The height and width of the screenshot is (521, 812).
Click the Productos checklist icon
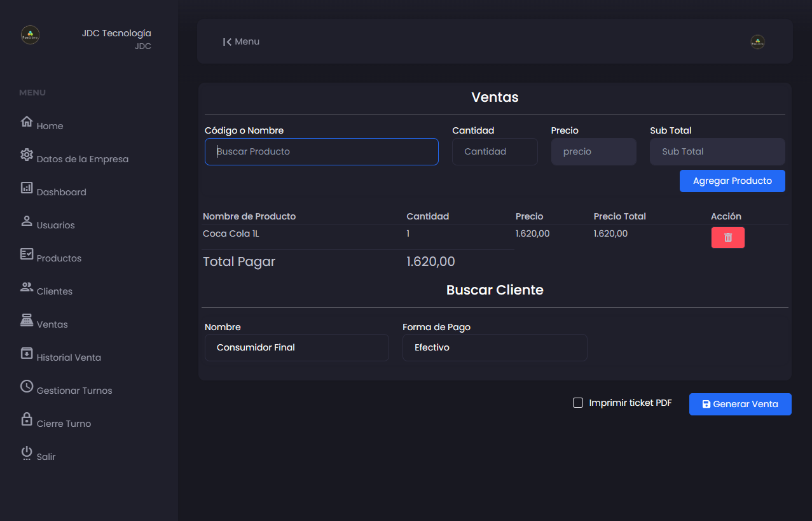coord(27,254)
